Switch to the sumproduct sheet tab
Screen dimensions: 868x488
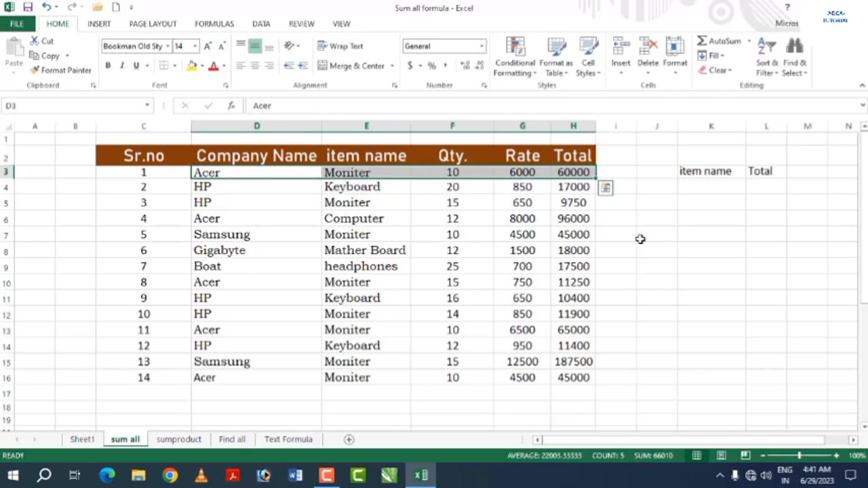click(178, 439)
